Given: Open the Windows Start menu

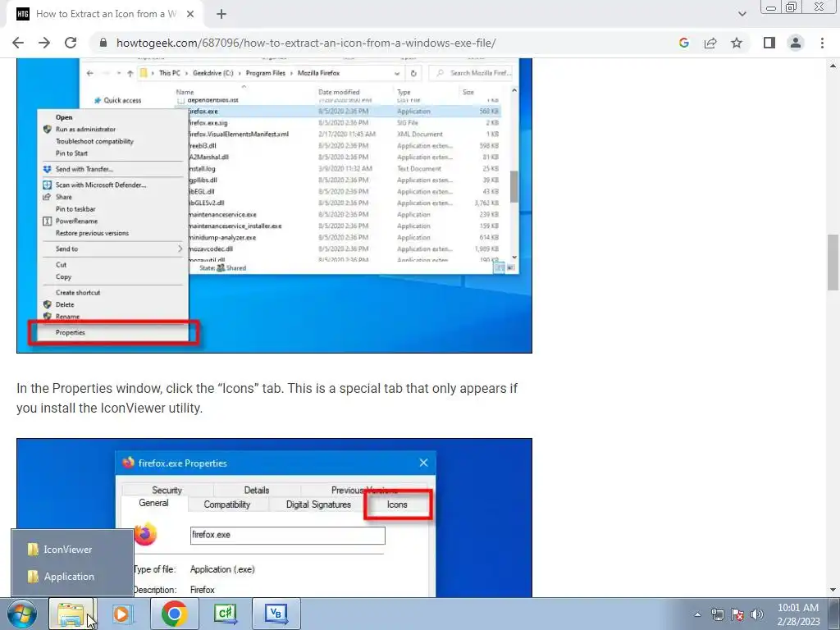Looking at the screenshot, I should click(x=21, y=614).
